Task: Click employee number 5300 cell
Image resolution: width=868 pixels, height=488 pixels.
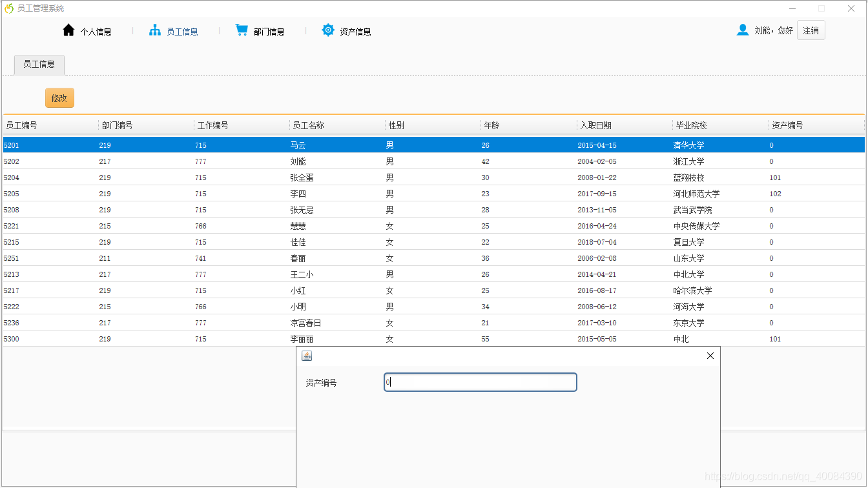Action: coord(50,339)
